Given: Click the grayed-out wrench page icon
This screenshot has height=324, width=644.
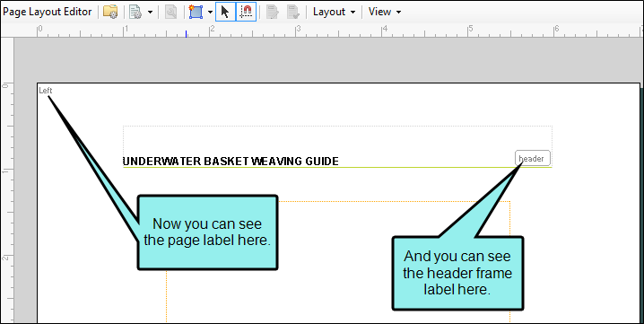Looking at the screenshot, I should click(x=170, y=12).
